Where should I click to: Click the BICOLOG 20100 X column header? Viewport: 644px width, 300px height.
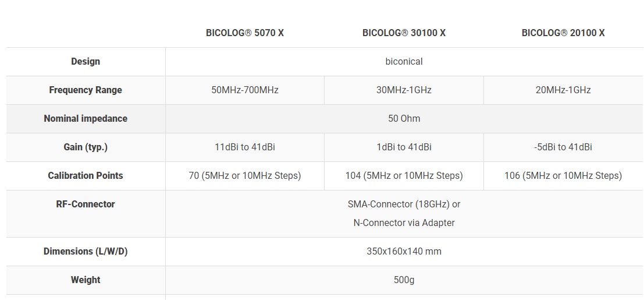[563, 33]
